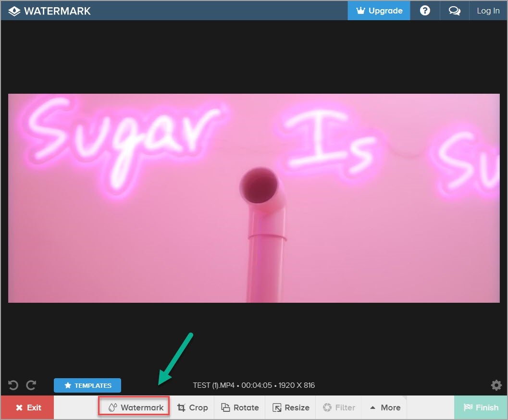Open the Templates panel
Viewport: 508px width, 420px height.
(87, 385)
